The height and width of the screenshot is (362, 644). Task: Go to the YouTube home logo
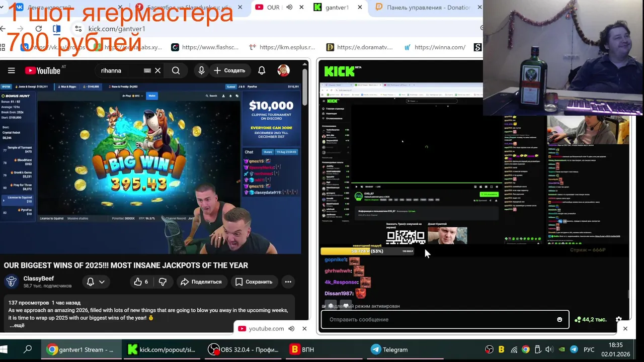coord(42,70)
